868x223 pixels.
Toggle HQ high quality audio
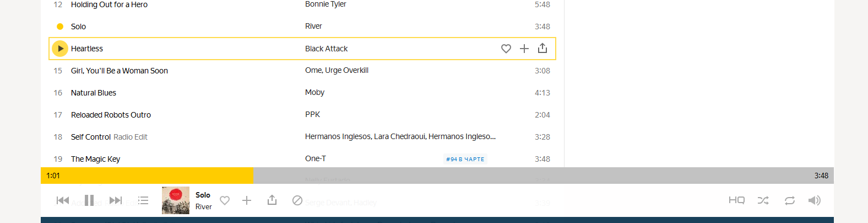click(x=737, y=200)
